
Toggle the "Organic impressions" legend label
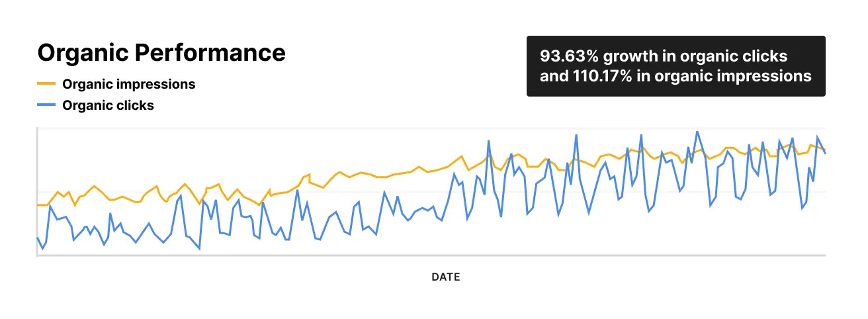pos(128,84)
